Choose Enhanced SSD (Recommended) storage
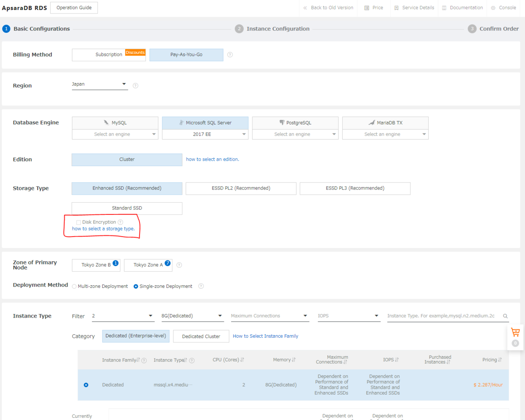 tap(127, 189)
